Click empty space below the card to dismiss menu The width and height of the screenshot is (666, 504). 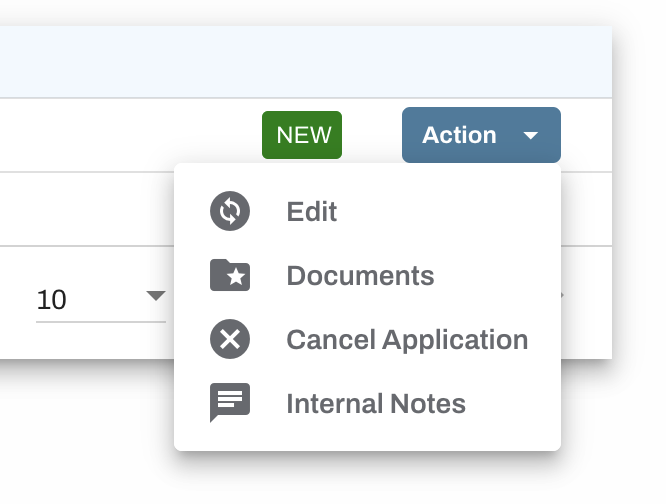pos(85,425)
